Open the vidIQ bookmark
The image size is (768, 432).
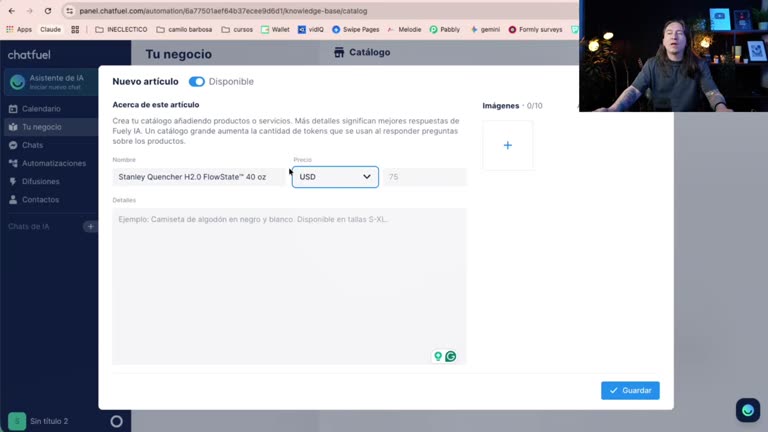(311, 29)
